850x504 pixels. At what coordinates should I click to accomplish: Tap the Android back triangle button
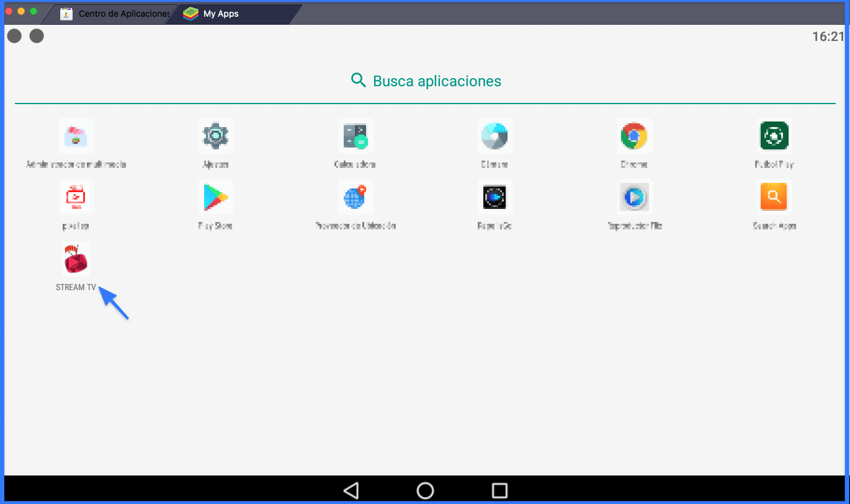[x=351, y=490]
